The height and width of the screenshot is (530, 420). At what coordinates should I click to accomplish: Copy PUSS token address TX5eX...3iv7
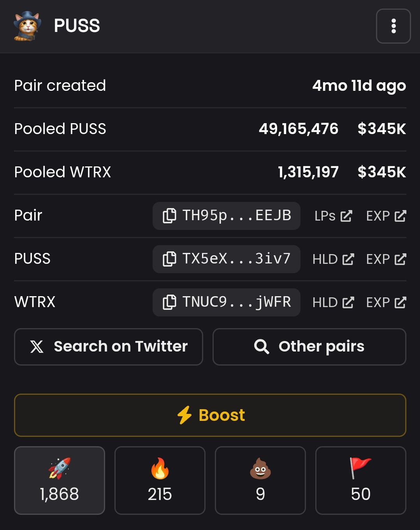click(226, 259)
